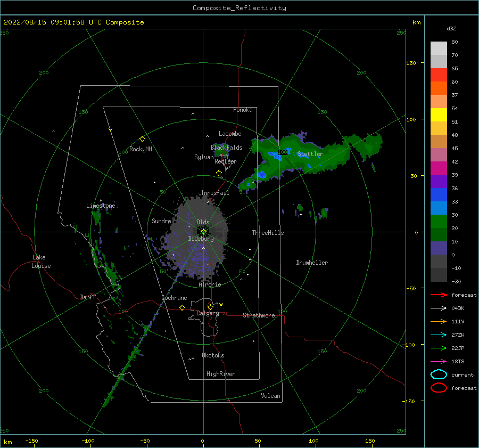Click the Lacombe town label
479x448 pixels.
click(230, 134)
